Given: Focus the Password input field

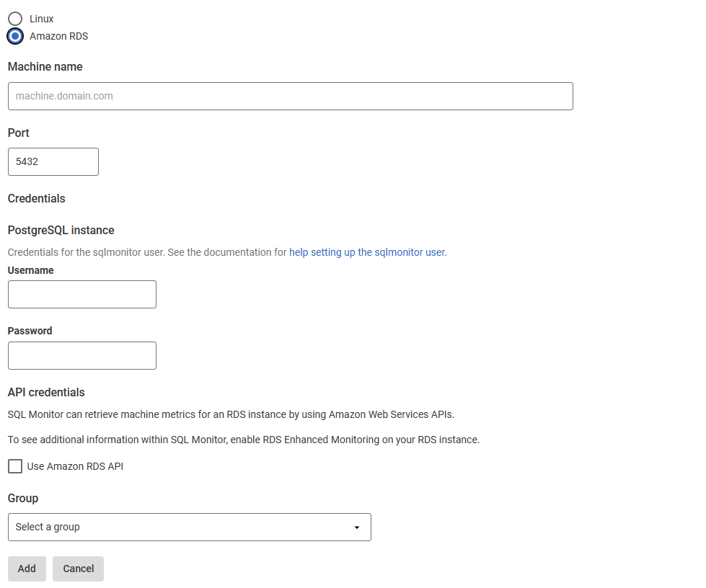Looking at the screenshot, I should tap(81, 355).
